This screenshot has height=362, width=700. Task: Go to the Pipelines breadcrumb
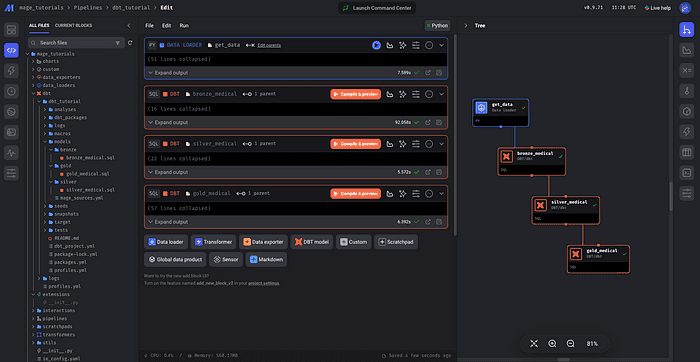click(88, 8)
